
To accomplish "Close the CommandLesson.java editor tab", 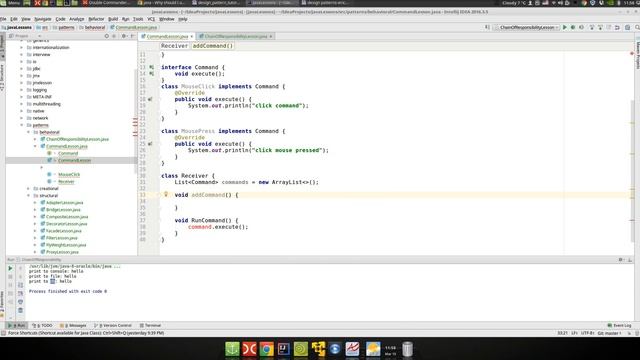I will [192, 36].
